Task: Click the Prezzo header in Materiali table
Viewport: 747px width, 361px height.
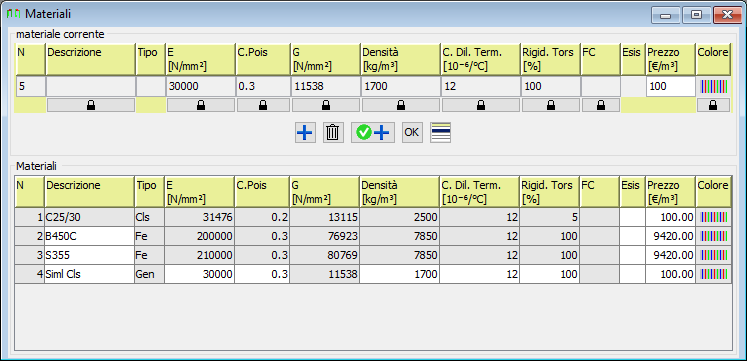Action: (671, 191)
